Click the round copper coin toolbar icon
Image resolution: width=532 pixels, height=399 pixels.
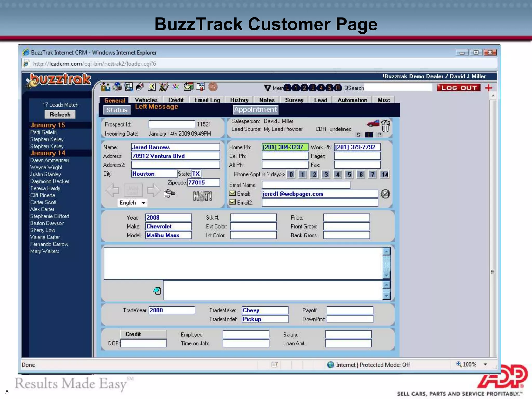click(x=213, y=87)
